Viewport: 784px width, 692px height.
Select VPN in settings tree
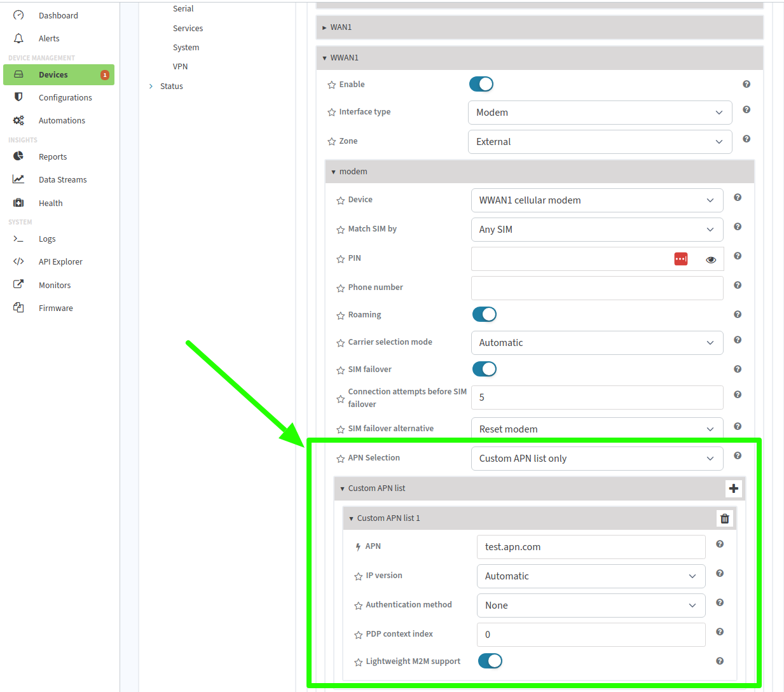point(180,66)
